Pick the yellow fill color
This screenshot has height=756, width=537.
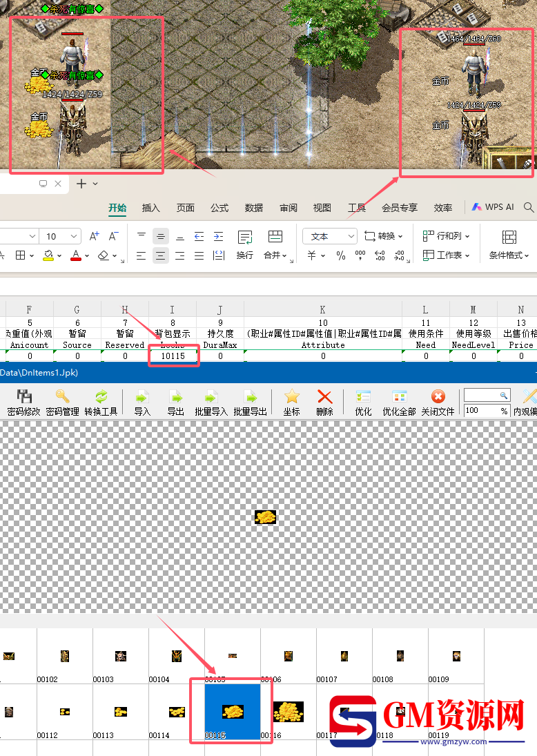tap(48, 255)
